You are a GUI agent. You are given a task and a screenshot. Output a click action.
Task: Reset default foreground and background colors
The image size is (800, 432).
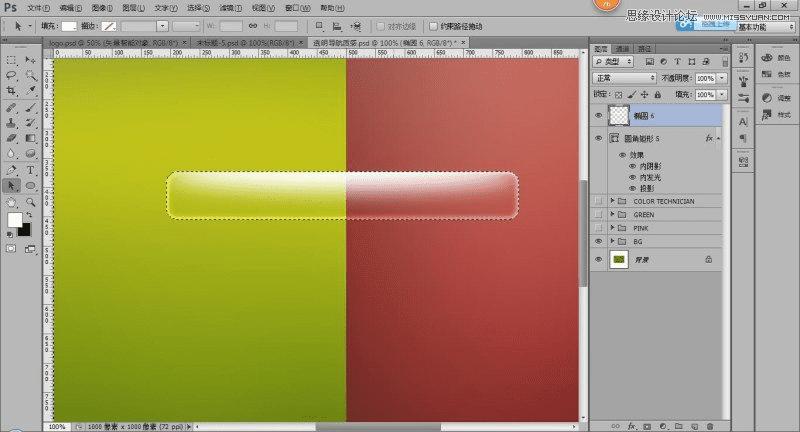pos(10,234)
